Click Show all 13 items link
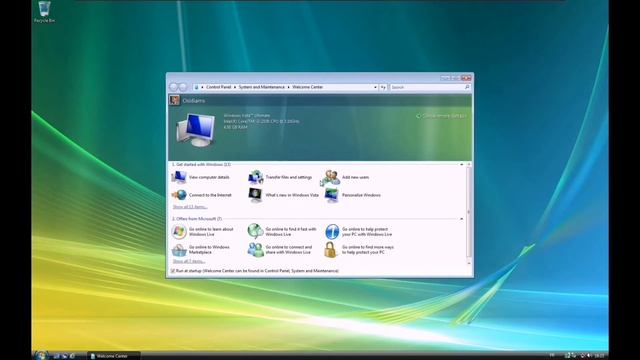This screenshot has width=640, height=360. (190, 207)
